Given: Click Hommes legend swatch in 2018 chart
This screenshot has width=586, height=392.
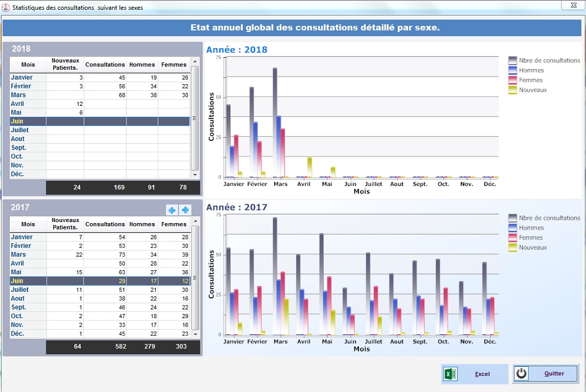Looking at the screenshot, I should tap(512, 70).
